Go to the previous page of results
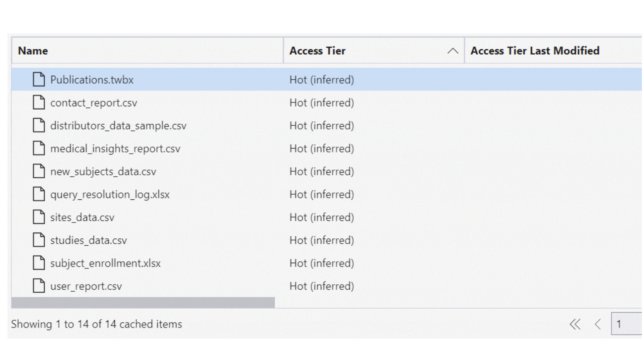 click(598, 324)
